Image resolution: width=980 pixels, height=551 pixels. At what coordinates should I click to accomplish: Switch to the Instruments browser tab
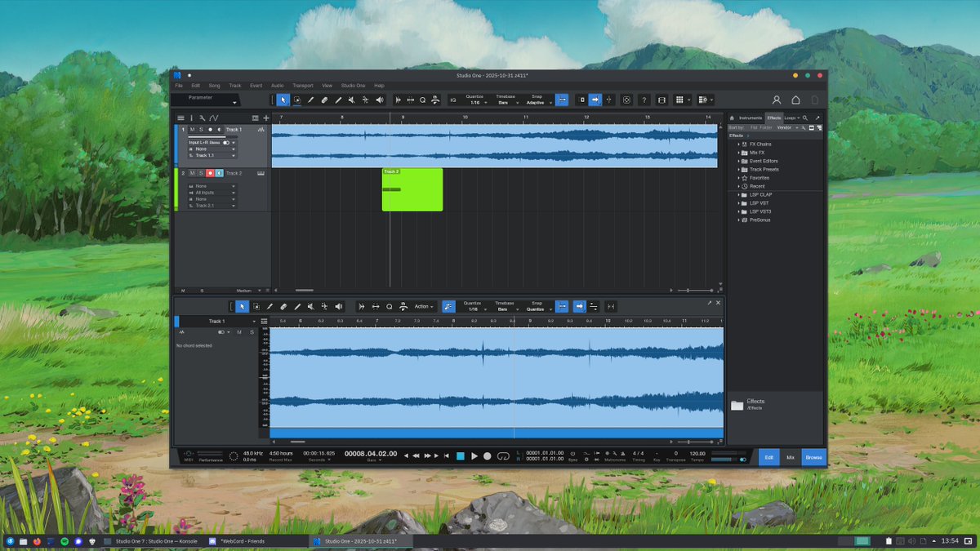click(751, 118)
